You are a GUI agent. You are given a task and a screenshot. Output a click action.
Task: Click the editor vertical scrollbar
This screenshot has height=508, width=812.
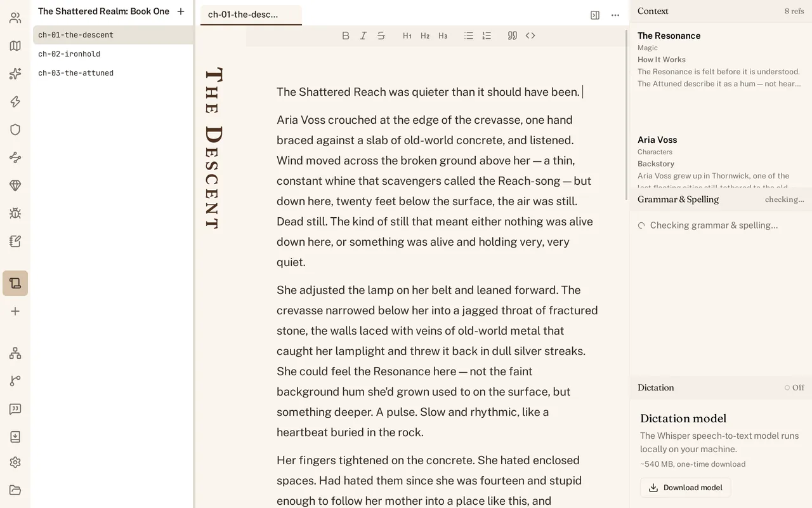click(x=627, y=114)
